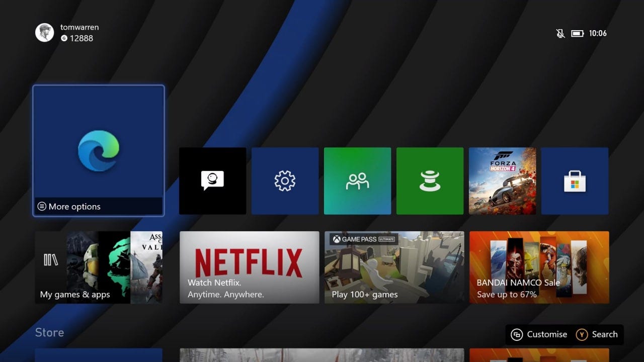The height and width of the screenshot is (362, 644).
Task: Click the tomwarren gamertag text
Action: pyautogui.click(x=79, y=27)
